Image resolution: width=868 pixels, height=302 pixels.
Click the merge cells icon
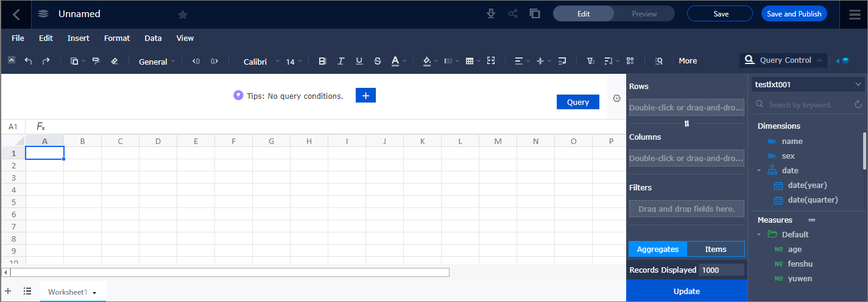pyautogui.click(x=491, y=61)
